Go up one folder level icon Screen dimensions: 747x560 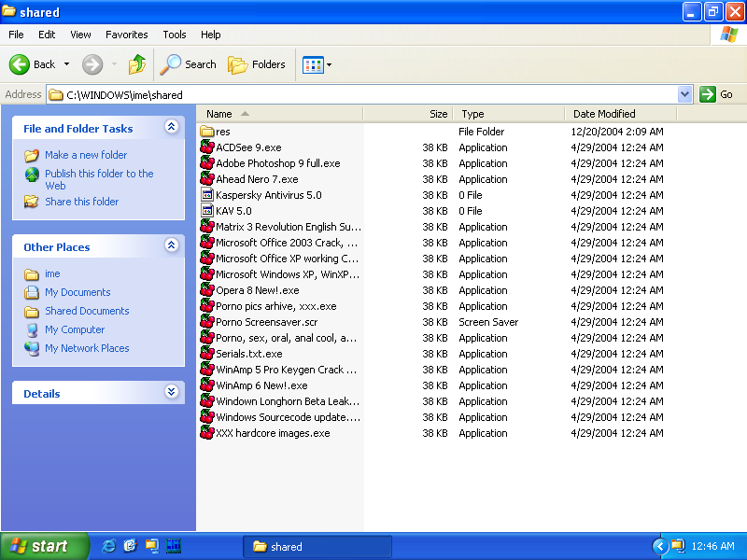(x=137, y=64)
